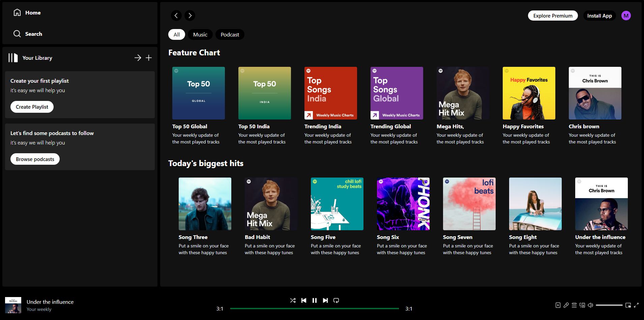
Task: Open Now Playing view
Action: (558, 305)
